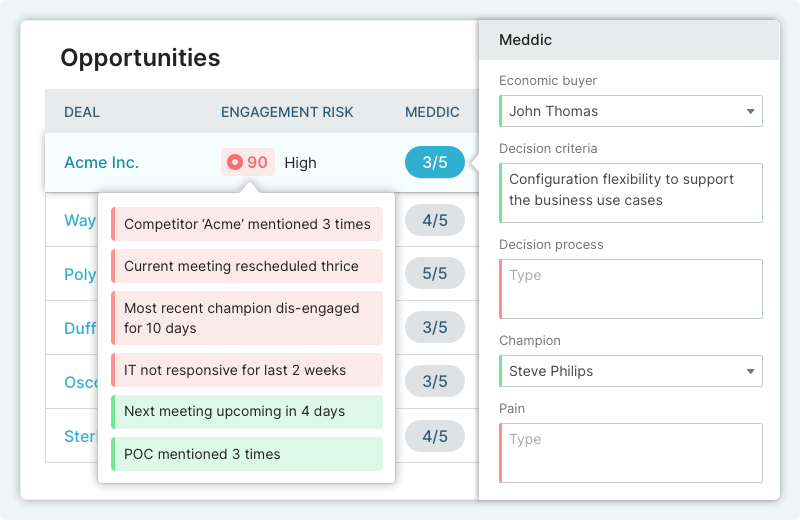Open the partially hidden Way deal link
The height and width of the screenshot is (520, 800).
pyautogui.click(x=80, y=220)
